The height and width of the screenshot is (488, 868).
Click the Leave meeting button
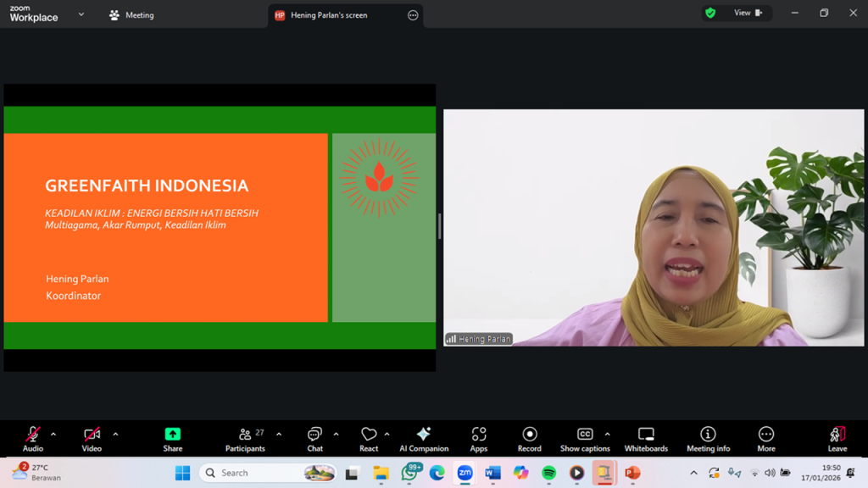[837, 438]
